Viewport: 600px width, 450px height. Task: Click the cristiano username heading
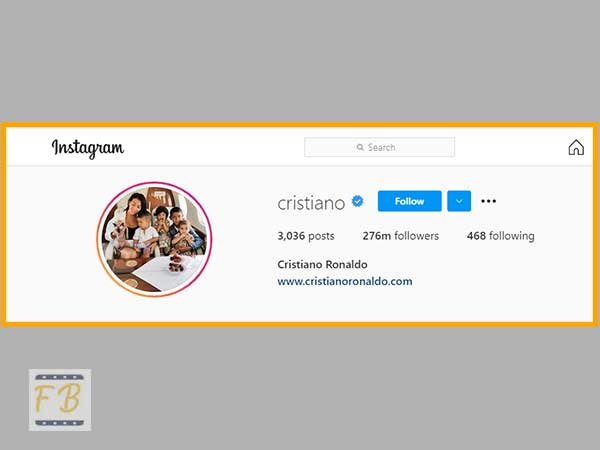311,203
